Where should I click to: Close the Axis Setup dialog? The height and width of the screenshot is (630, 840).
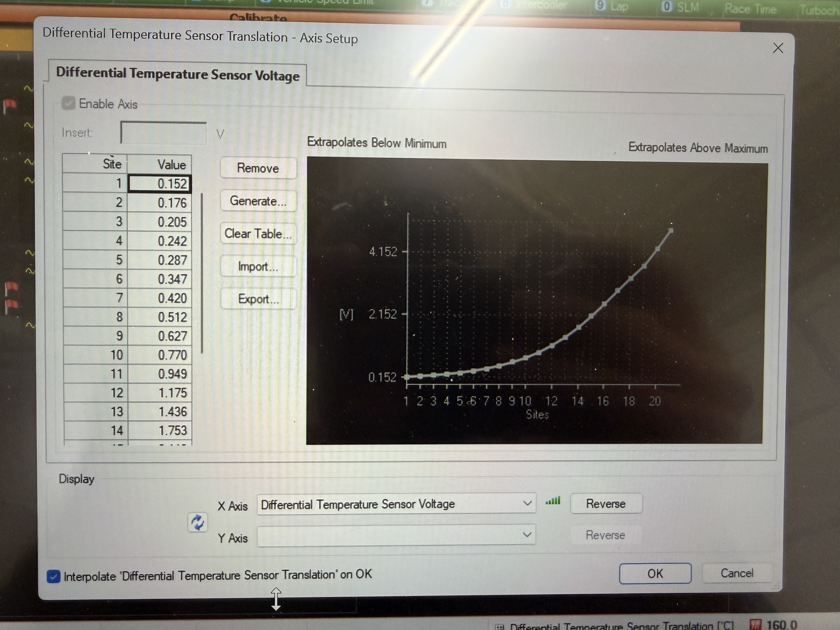tap(778, 48)
